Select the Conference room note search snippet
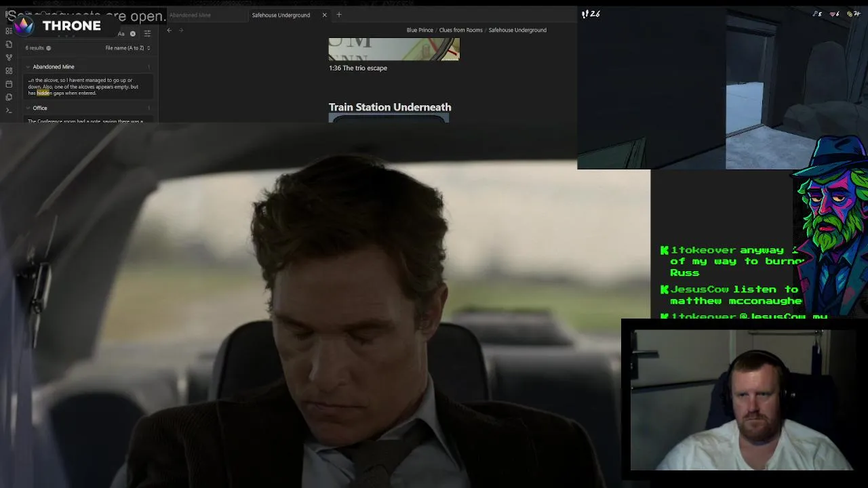The height and width of the screenshot is (488, 868). [x=87, y=121]
